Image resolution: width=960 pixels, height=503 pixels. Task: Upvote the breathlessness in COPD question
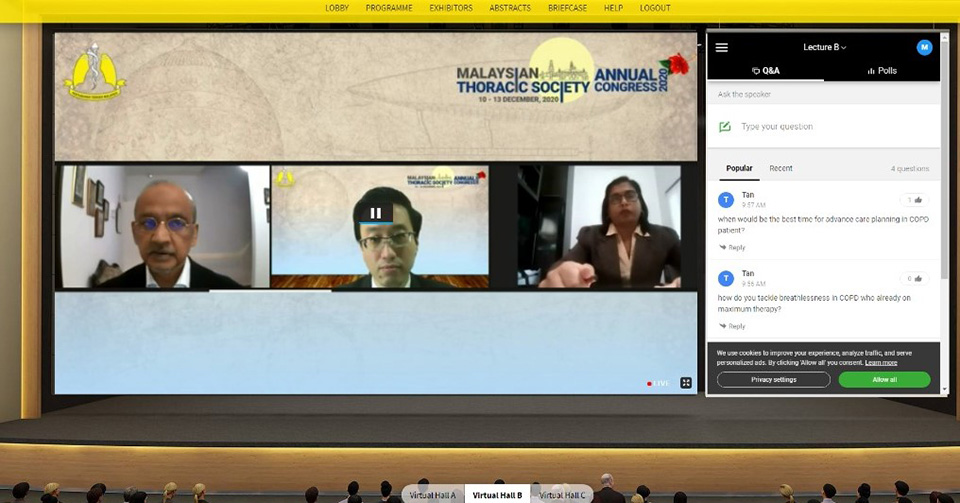click(914, 279)
